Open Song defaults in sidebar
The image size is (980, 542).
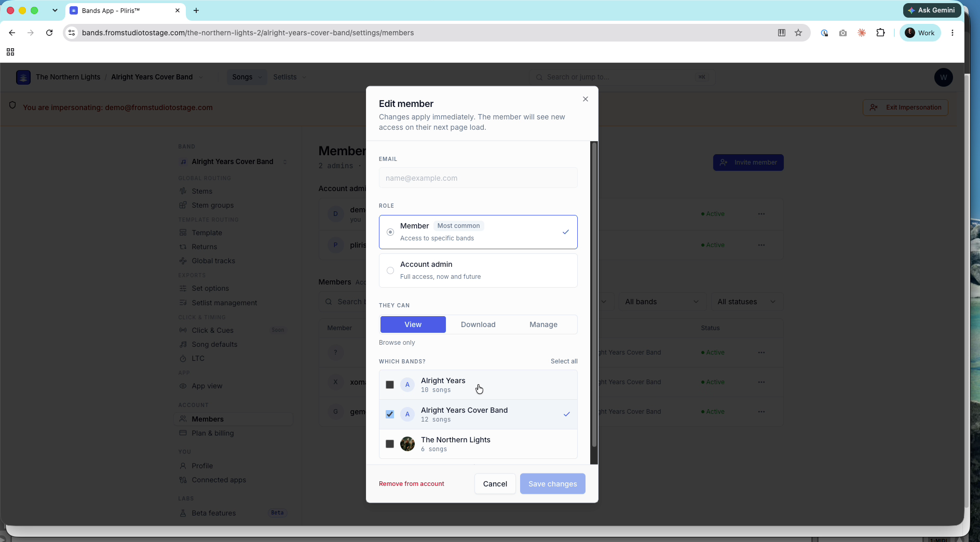coord(214,344)
